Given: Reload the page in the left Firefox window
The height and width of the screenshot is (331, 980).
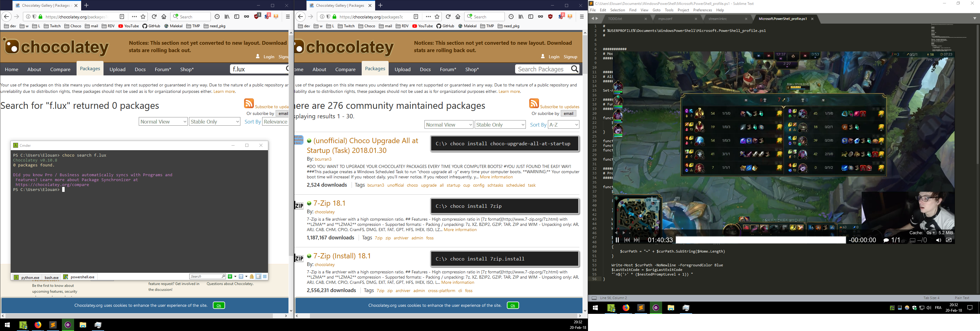Looking at the screenshot, I should tap(154, 17).
